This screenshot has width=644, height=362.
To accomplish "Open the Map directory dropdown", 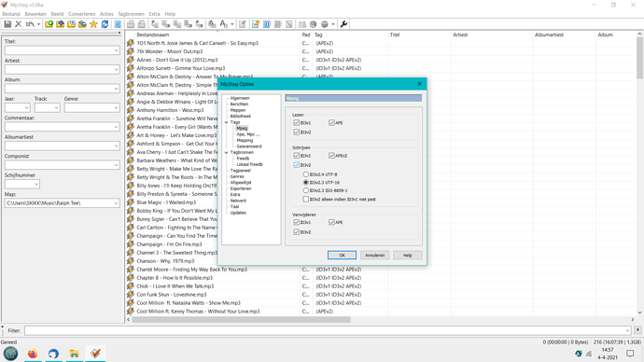I will [x=116, y=203].
